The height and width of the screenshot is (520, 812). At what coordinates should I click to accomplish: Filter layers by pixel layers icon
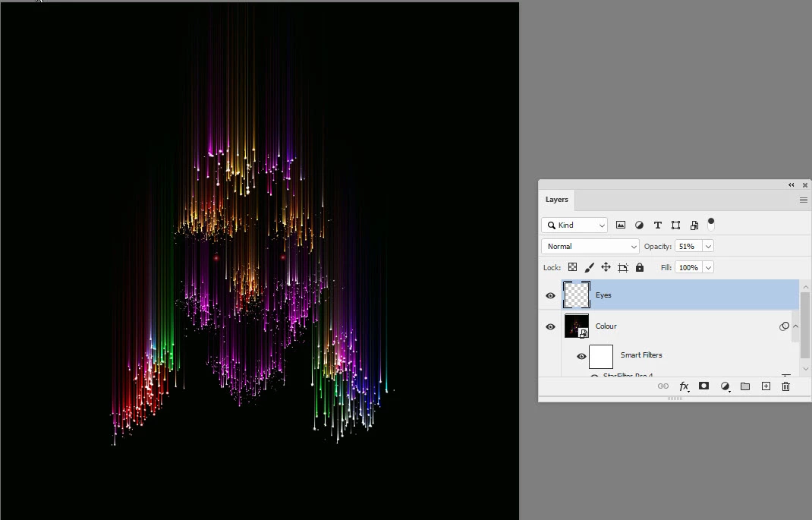[x=621, y=225]
